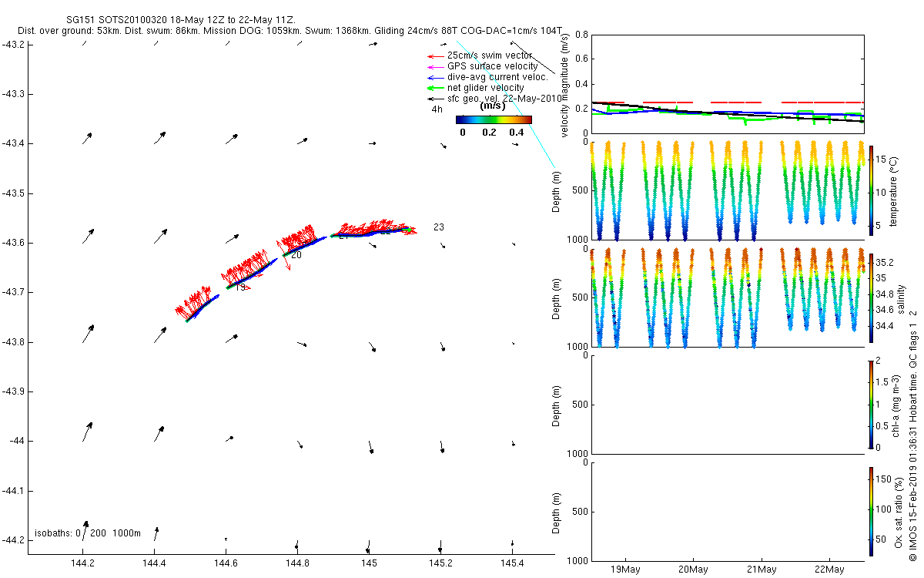
Task: Click the black sfc geo. vel. legend arrow
Action: point(435,99)
